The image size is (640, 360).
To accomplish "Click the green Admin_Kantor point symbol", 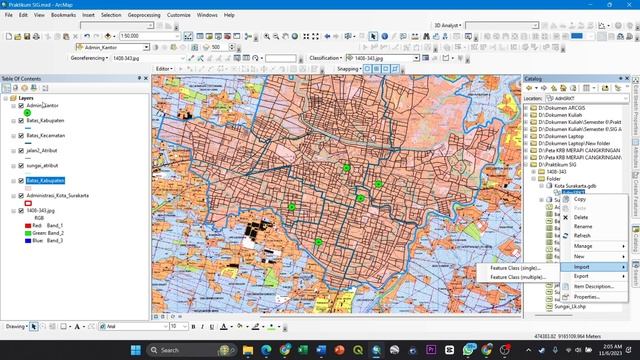I will (x=27, y=113).
